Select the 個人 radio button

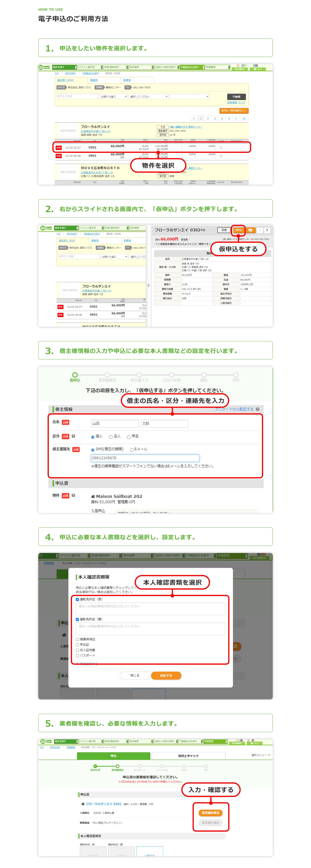93,437
